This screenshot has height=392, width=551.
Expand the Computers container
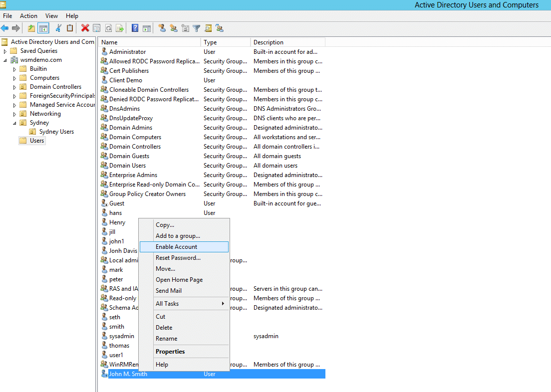point(14,78)
